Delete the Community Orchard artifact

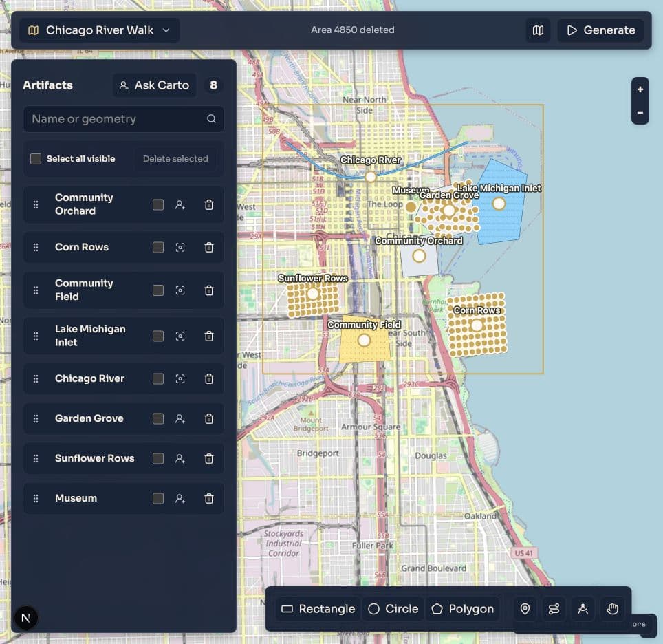tap(209, 205)
